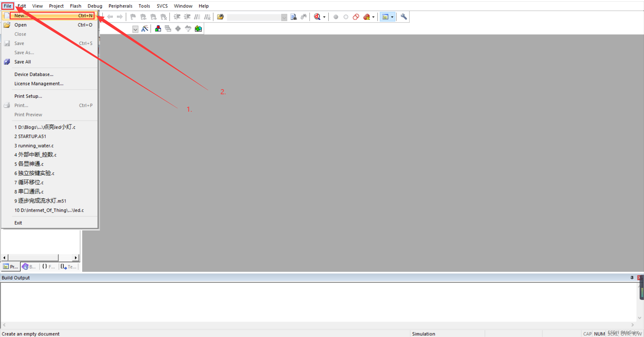Open recent file 2 STARTUP.A51
The image size is (644, 337).
(50, 136)
